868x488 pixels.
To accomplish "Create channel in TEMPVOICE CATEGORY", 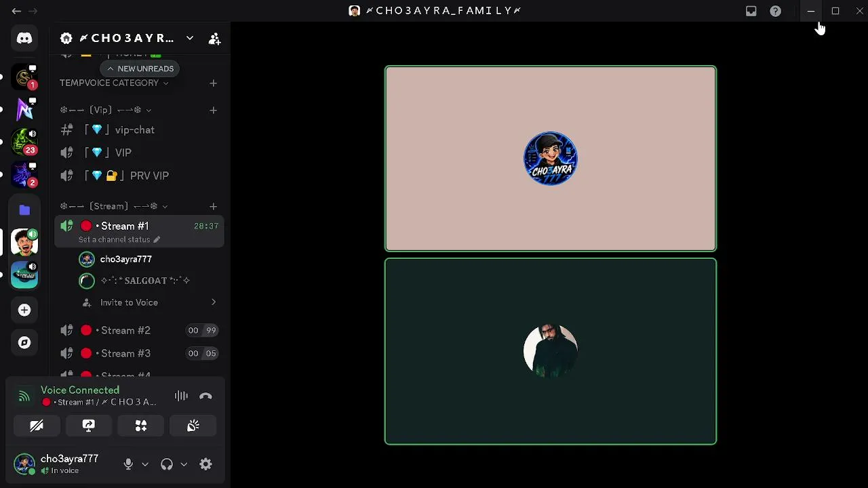I will tap(213, 83).
